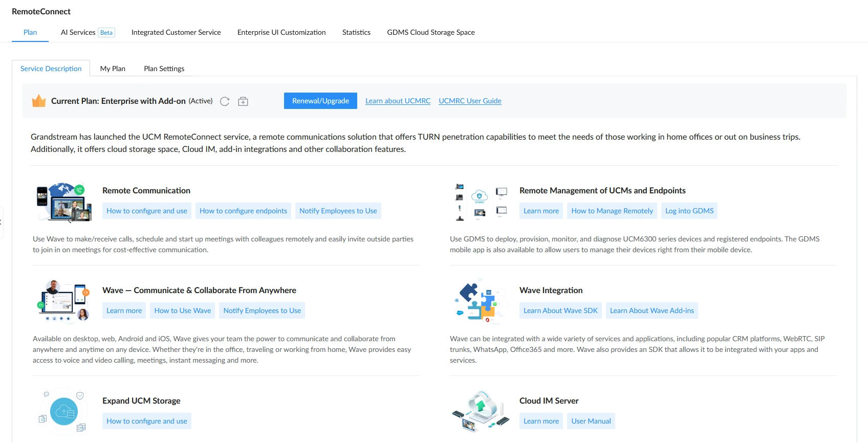Screen dimensions: 868x443
Task: Click the Wave Integration puzzle illustration
Action: click(481, 301)
